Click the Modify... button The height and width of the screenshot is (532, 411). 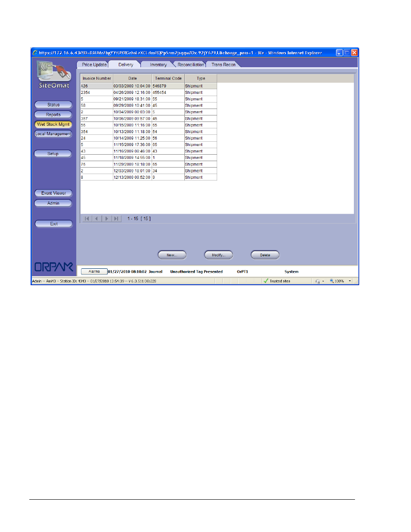[x=218, y=255]
